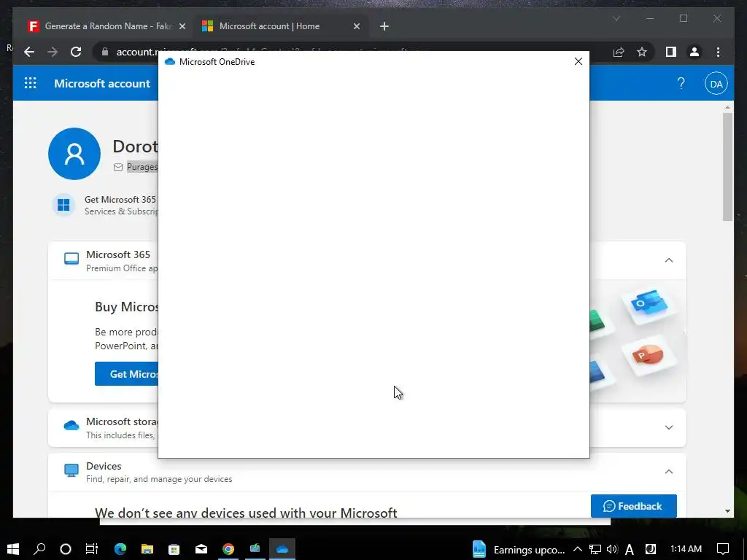Viewport: 747px width, 560px height.
Task: Open Earnings upcoming news widget
Action: pos(519,550)
